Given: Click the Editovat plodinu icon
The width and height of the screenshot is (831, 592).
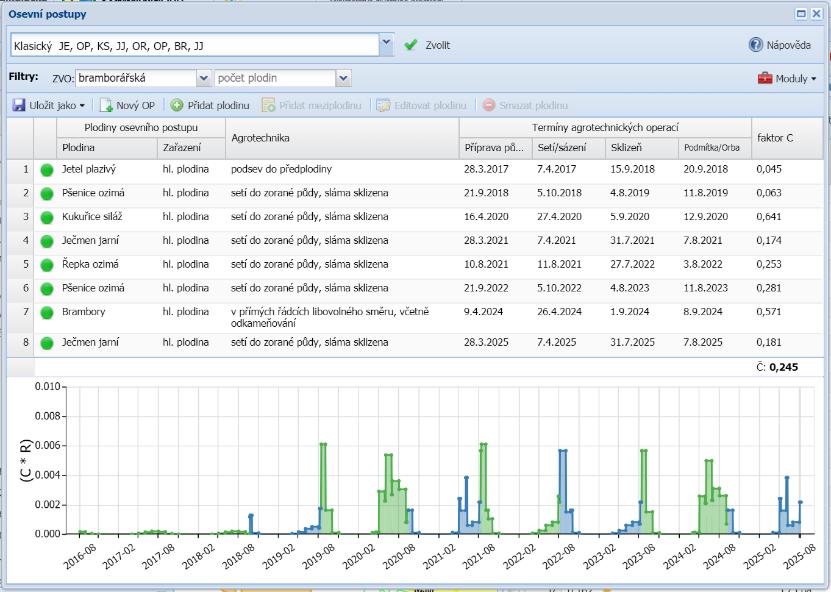Looking at the screenshot, I should point(383,105).
